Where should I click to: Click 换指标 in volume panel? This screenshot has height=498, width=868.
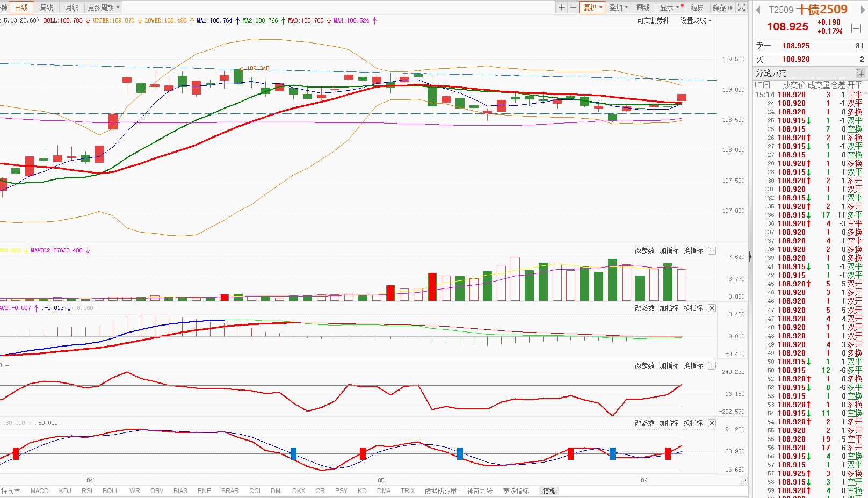click(693, 250)
